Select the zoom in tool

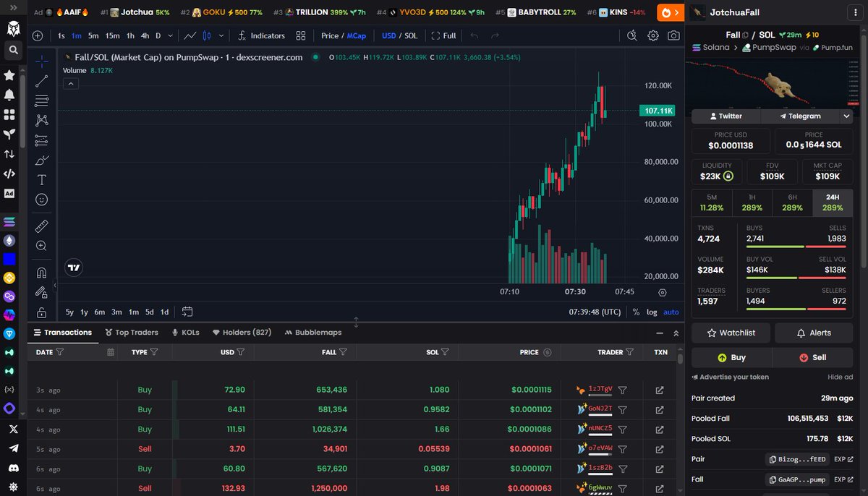coord(42,246)
